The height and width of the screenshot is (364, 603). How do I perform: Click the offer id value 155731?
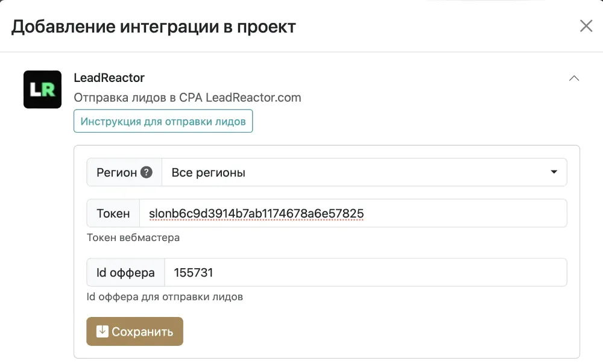[x=192, y=272]
